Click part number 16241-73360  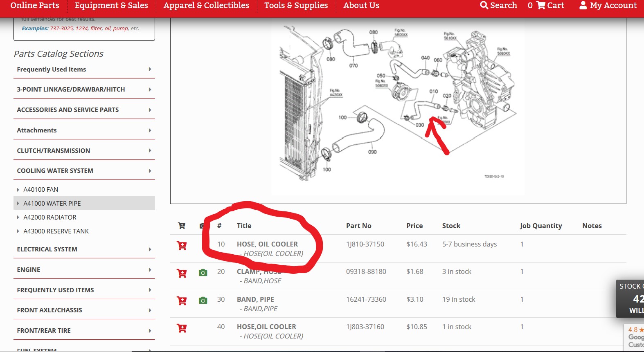coord(366,299)
